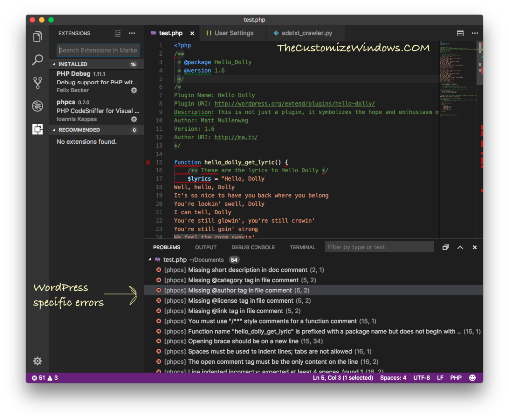
Task: Select Missing @author tag in file comment
Action: (x=313, y=290)
